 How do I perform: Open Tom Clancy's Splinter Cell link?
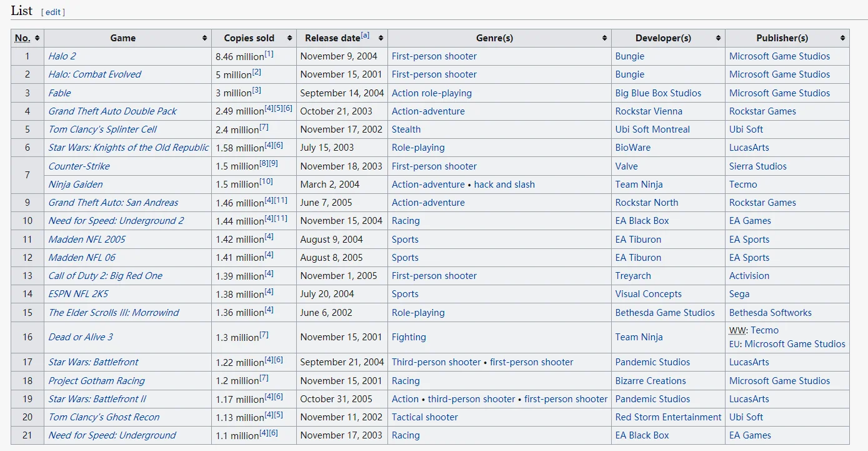pos(102,129)
